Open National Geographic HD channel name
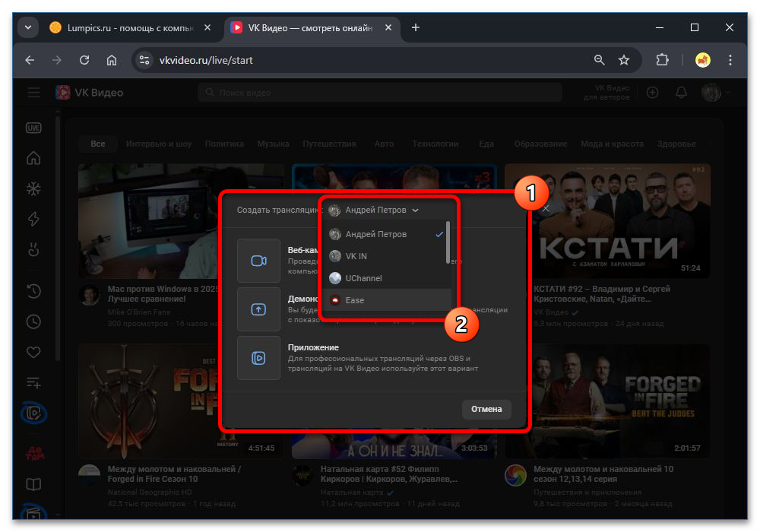The width and height of the screenshot is (760, 532). click(149, 492)
